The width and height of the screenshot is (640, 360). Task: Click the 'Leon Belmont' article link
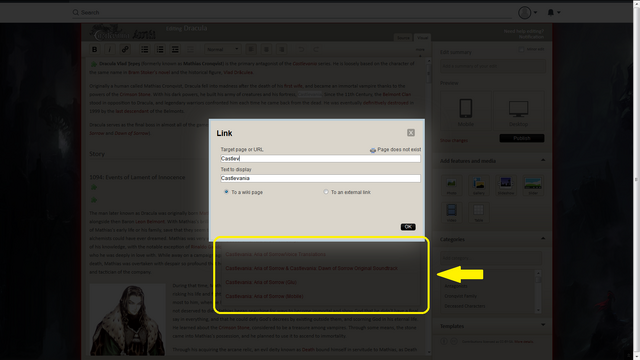click(150, 222)
